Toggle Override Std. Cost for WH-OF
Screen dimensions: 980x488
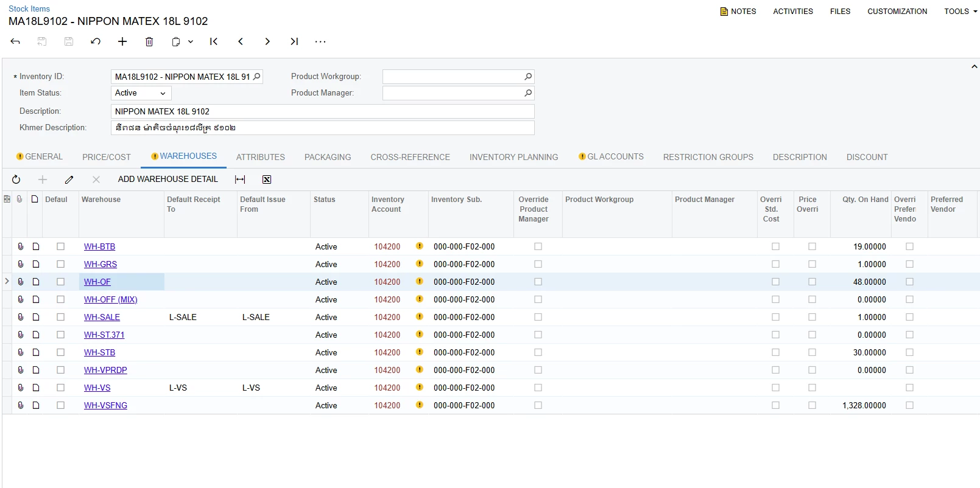tap(775, 282)
